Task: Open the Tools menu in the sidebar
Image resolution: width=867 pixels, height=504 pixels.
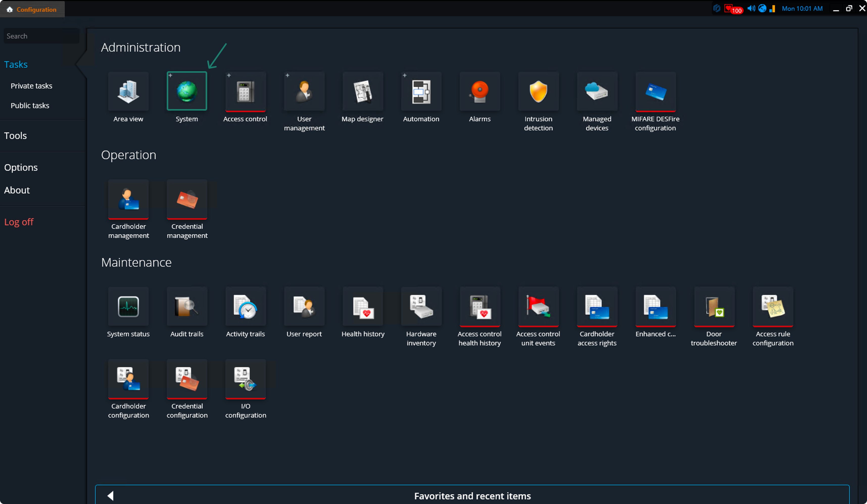Action: (x=15, y=135)
